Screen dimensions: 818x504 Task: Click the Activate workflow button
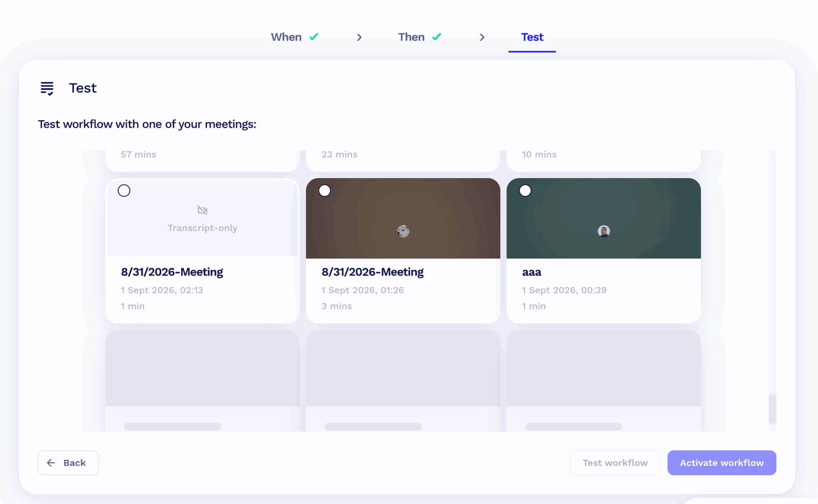pos(722,463)
